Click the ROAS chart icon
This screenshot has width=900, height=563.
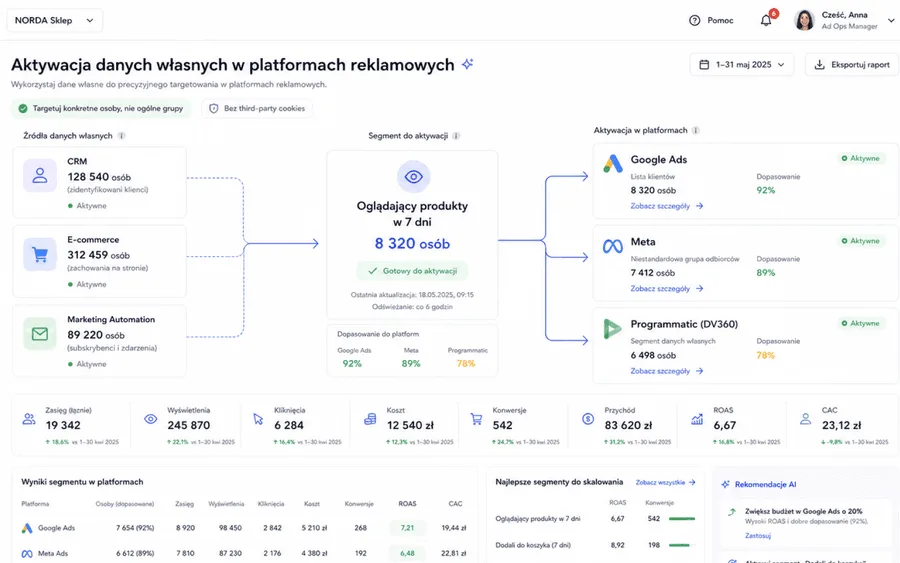pos(697,419)
